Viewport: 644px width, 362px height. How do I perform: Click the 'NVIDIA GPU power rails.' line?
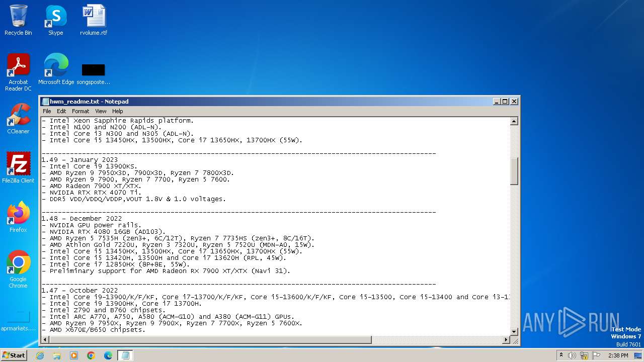[92, 225]
